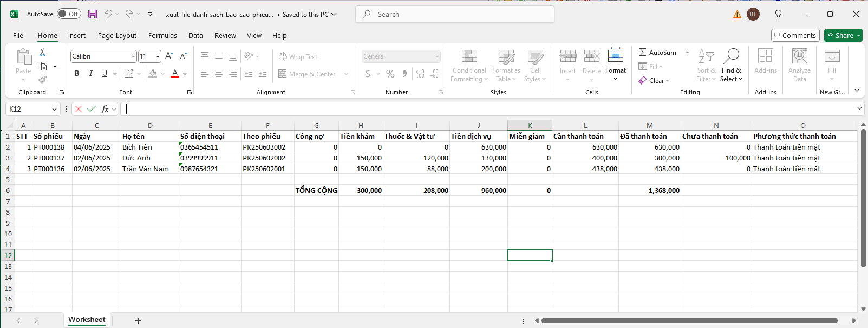Click the Copy icon in Clipboard group
The height and width of the screenshot is (328, 868).
pos(42,66)
